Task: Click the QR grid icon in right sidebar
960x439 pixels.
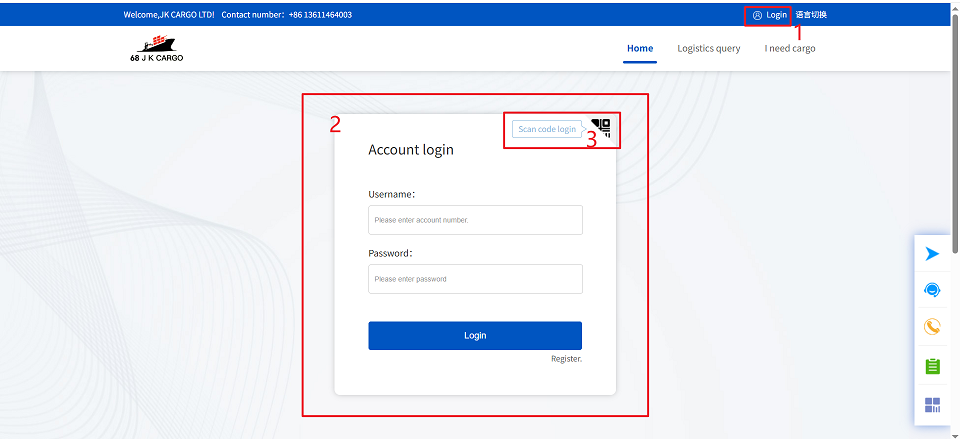Action: coord(932,405)
